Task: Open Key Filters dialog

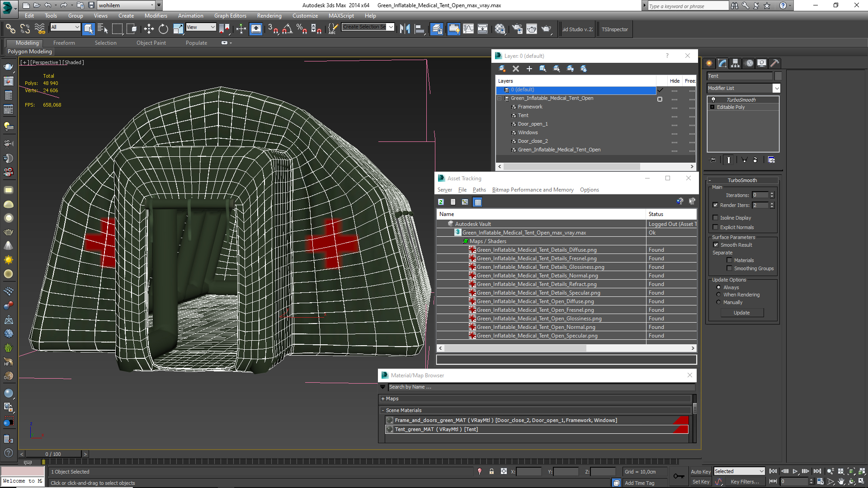Action: coord(745,482)
